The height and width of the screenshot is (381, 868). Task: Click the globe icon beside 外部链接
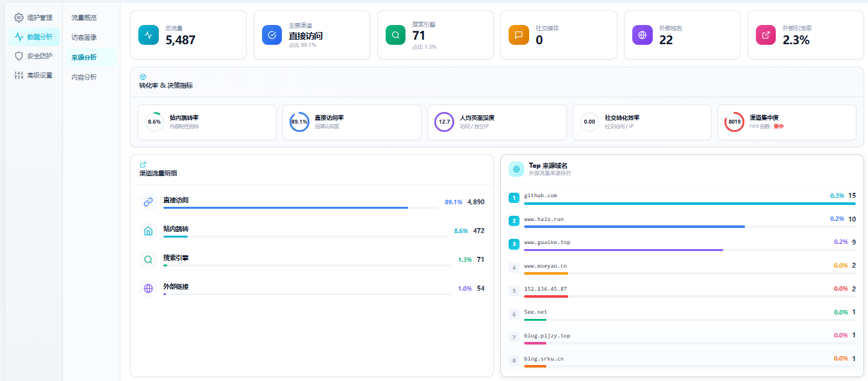click(x=148, y=288)
